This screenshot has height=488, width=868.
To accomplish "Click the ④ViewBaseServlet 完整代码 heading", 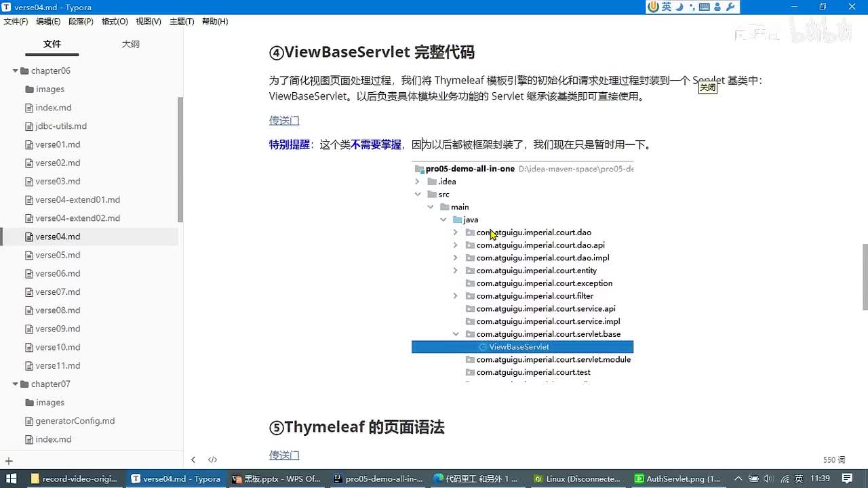I will pyautogui.click(x=372, y=52).
